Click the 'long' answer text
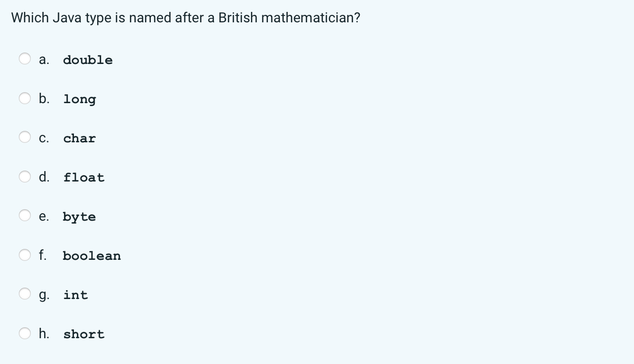Screen dimensions: 634x364 coord(79,99)
